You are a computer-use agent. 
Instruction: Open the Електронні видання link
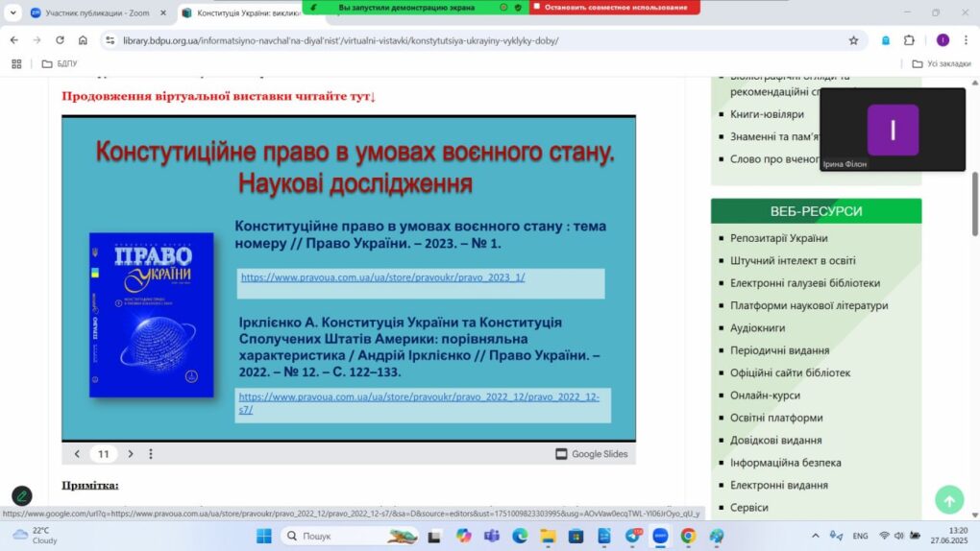pos(779,486)
